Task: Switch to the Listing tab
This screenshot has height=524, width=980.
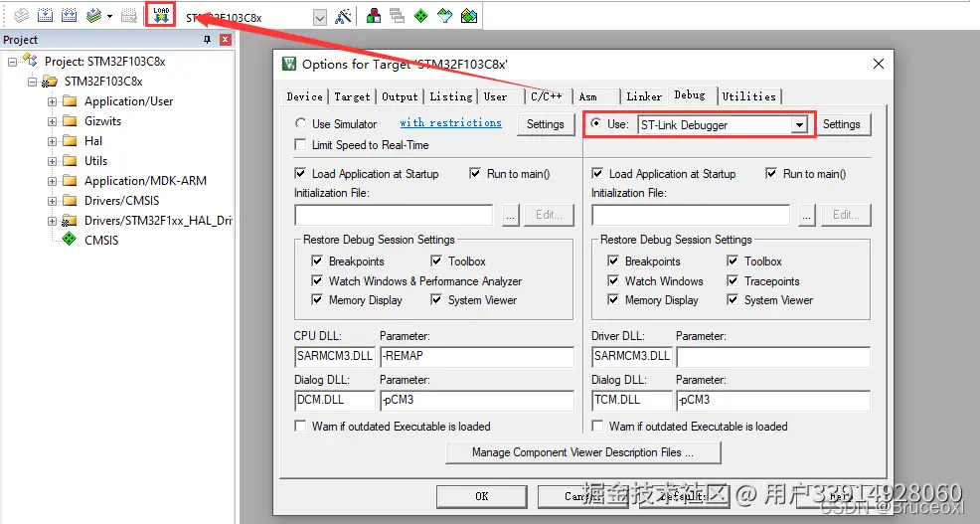Action: (x=450, y=96)
